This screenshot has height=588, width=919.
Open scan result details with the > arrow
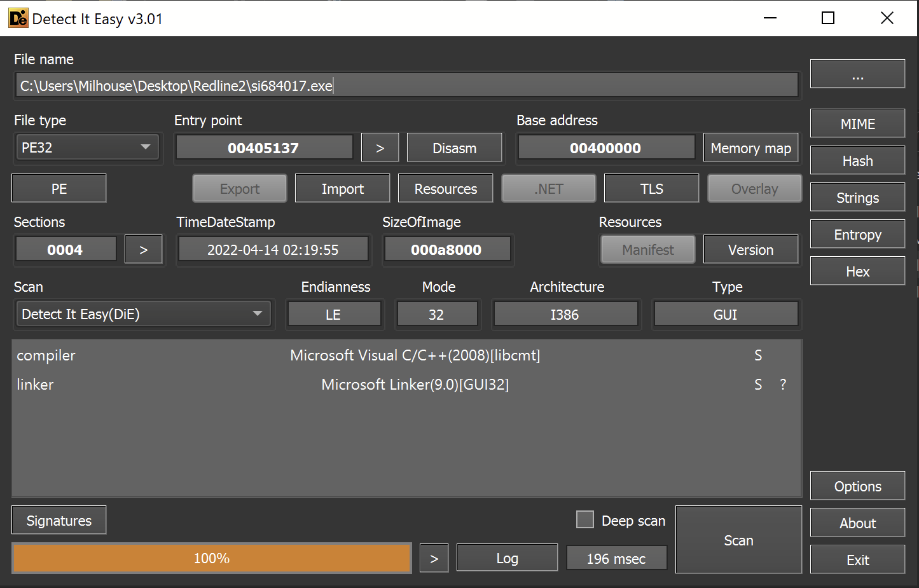pyautogui.click(x=434, y=557)
